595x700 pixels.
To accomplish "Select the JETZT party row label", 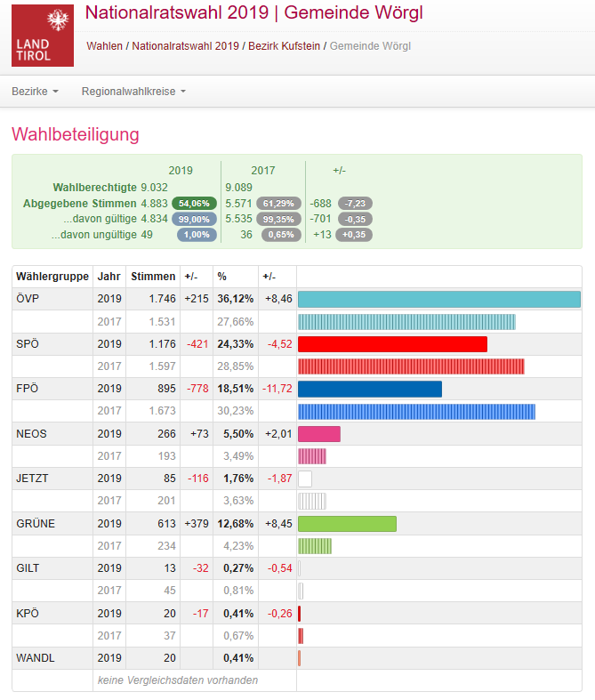I will click(32, 479).
